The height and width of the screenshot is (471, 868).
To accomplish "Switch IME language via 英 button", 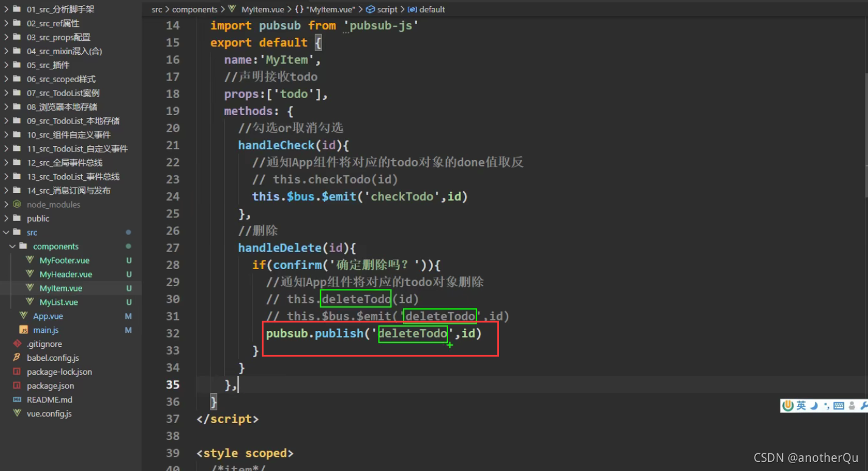I will (x=801, y=406).
